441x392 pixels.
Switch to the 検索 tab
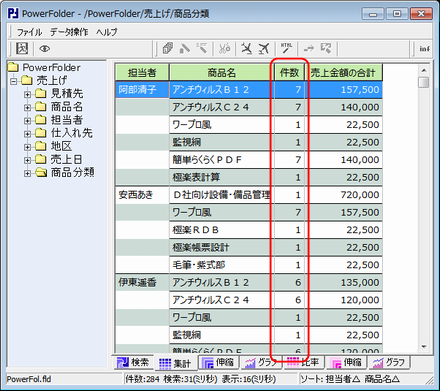[x=133, y=362]
